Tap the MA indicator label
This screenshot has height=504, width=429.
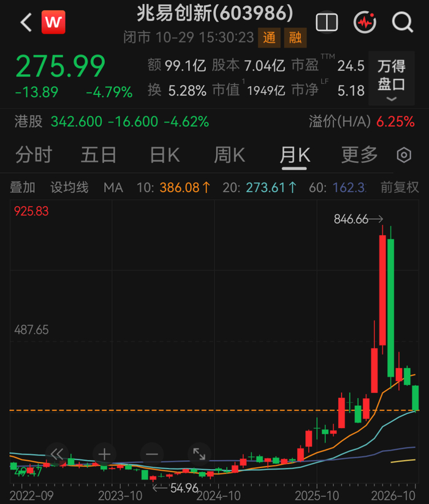click(113, 187)
